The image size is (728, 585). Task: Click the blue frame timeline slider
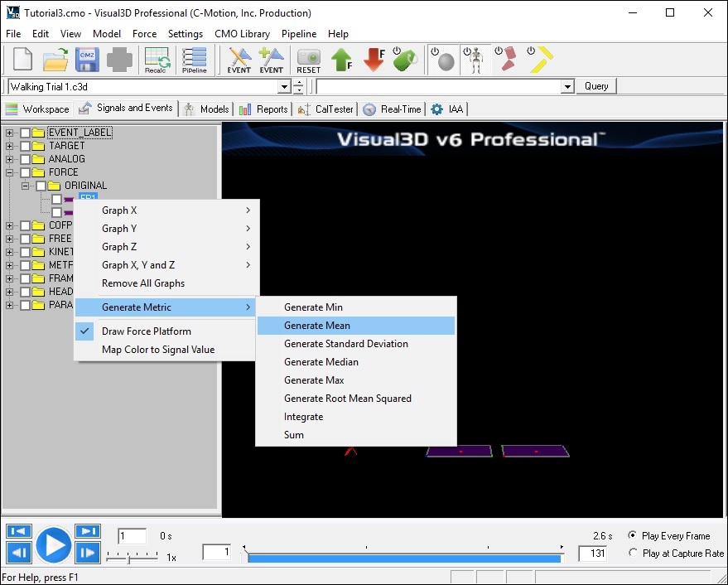[403, 558]
